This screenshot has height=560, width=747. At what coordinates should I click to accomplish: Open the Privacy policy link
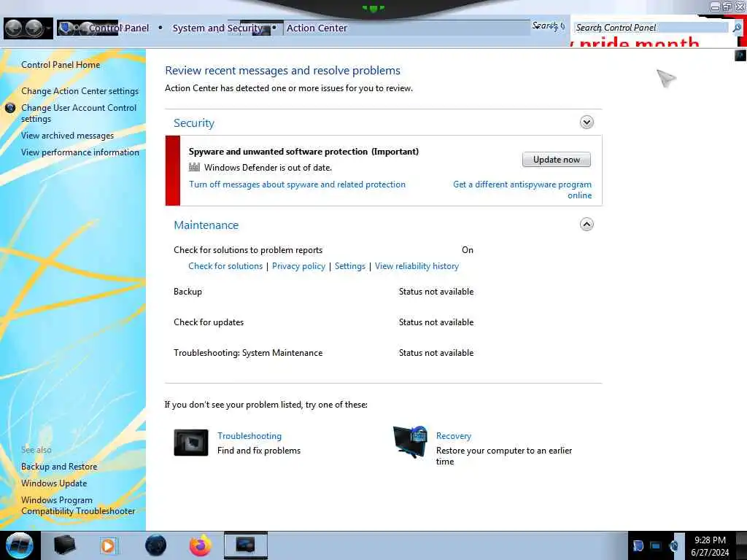point(298,266)
